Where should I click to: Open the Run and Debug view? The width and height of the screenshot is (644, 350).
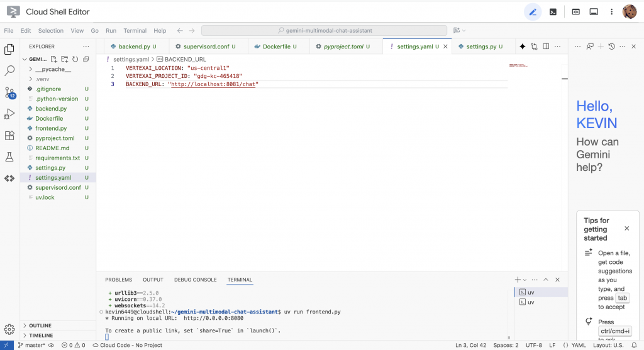click(9, 114)
